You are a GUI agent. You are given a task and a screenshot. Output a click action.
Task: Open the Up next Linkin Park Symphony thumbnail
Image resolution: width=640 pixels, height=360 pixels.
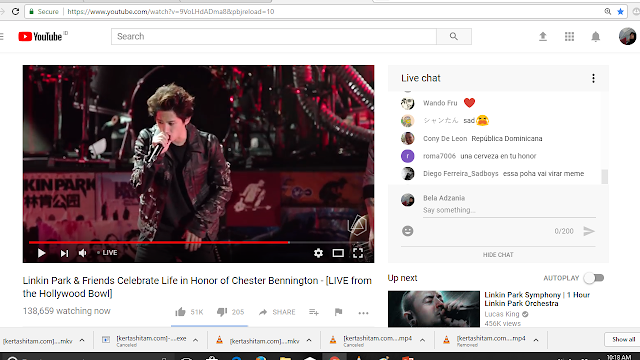434,309
